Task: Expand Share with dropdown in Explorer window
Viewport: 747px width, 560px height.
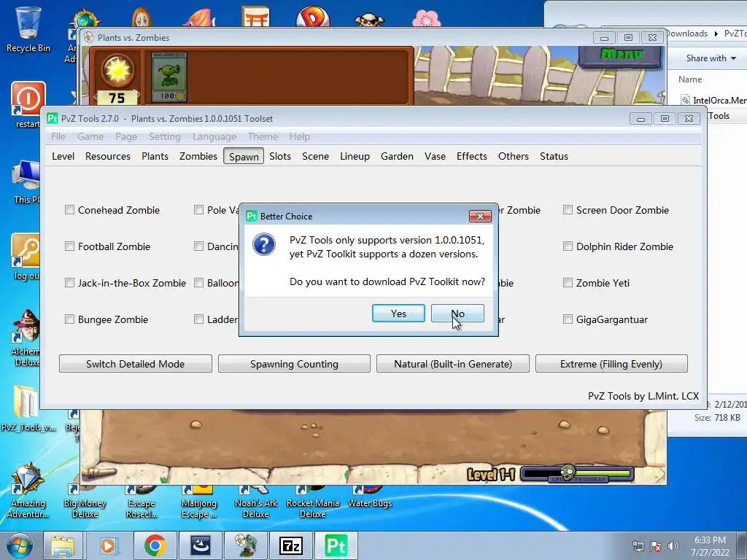Action: click(x=711, y=58)
